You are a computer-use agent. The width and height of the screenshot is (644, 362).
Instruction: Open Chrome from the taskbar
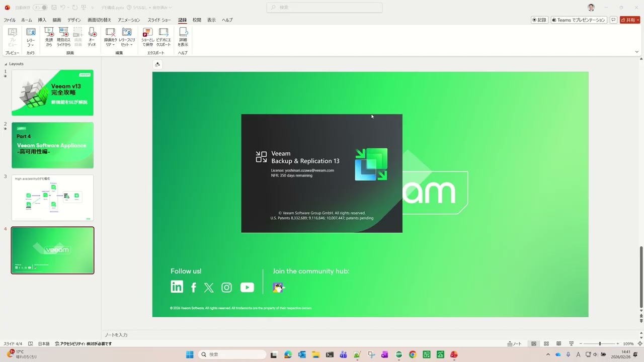pyautogui.click(x=413, y=354)
